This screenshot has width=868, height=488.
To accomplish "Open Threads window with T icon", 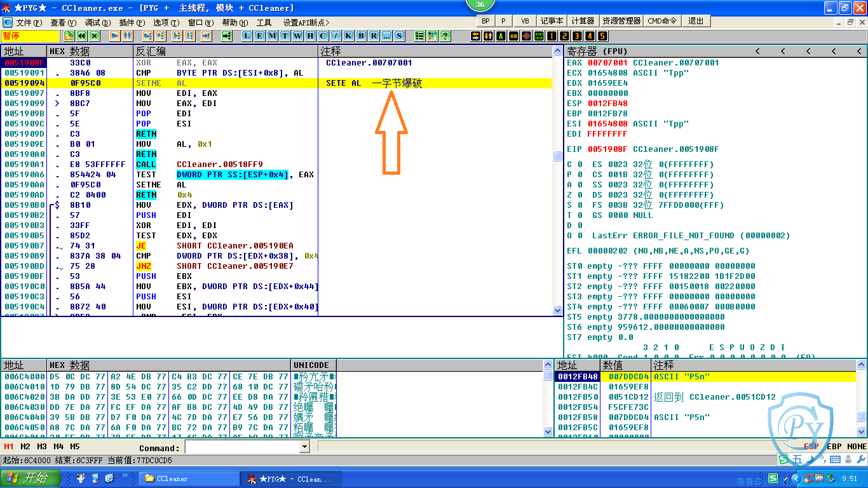I will click(x=285, y=36).
